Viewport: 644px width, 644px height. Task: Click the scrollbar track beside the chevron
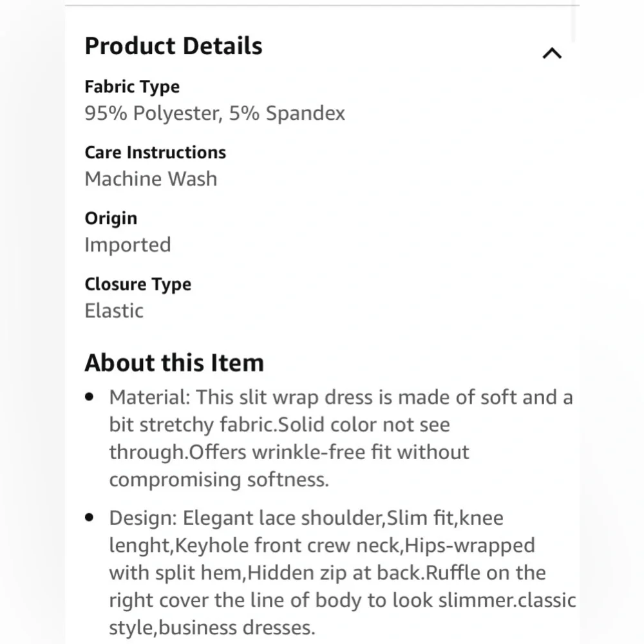574,23
